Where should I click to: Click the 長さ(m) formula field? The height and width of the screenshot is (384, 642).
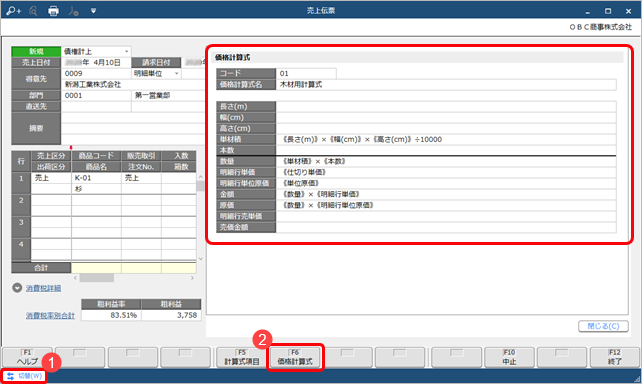(x=446, y=106)
